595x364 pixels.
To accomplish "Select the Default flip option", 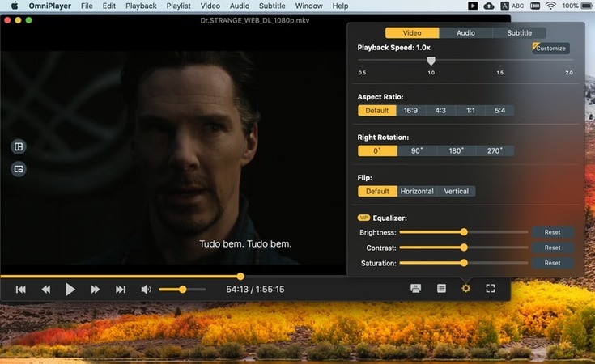I will tap(377, 191).
